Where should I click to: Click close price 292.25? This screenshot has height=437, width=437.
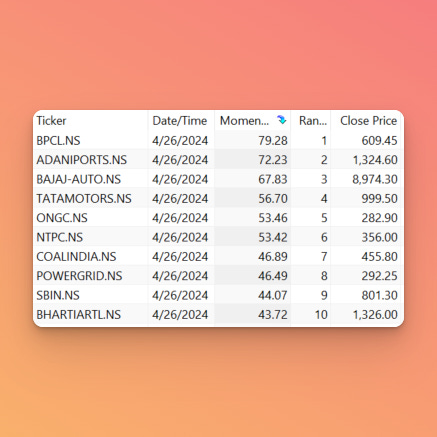tap(380, 276)
